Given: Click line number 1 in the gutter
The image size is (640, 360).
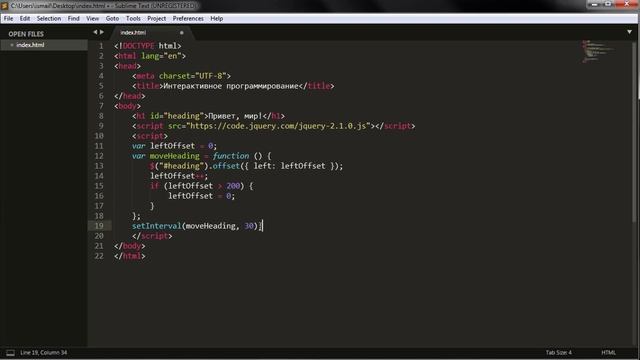Looking at the screenshot, I should [101, 46].
